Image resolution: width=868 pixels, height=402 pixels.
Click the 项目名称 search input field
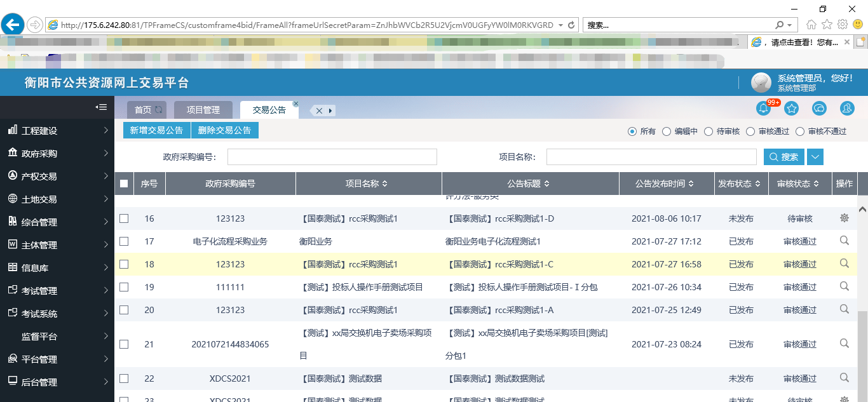pyautogui.click(x=651, y=157)
